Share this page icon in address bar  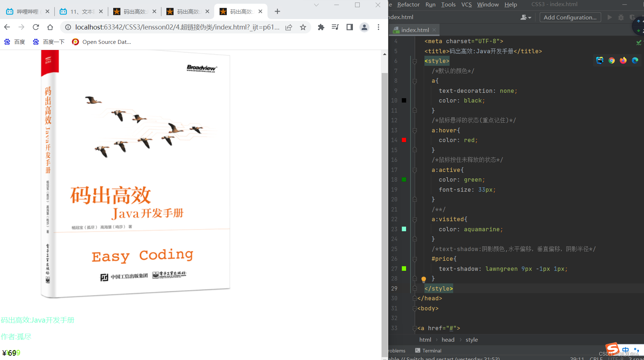click(x=289, y=27)
